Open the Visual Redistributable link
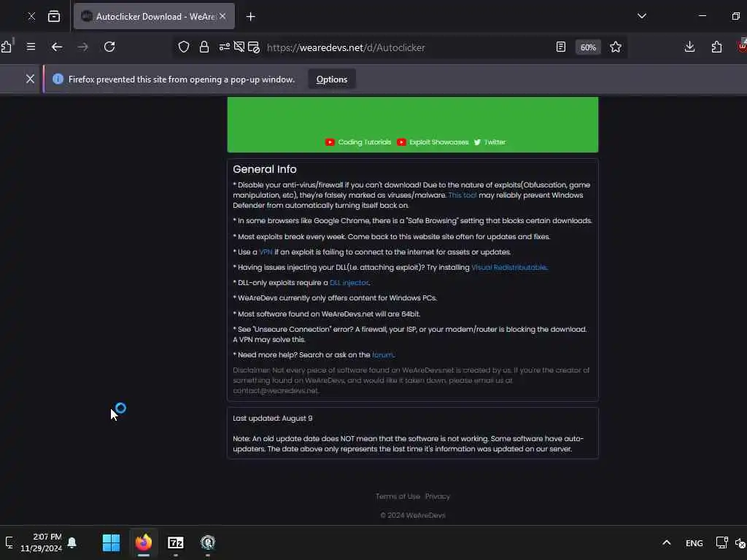The height and width of the screenshot is (560, 747). pos(508,267)
